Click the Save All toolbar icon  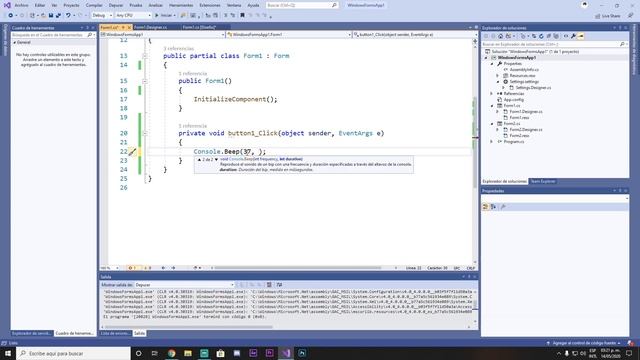coord(58,16)
